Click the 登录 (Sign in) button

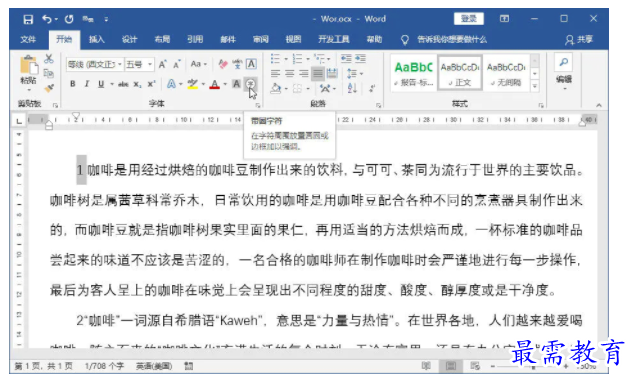[469, 19]
